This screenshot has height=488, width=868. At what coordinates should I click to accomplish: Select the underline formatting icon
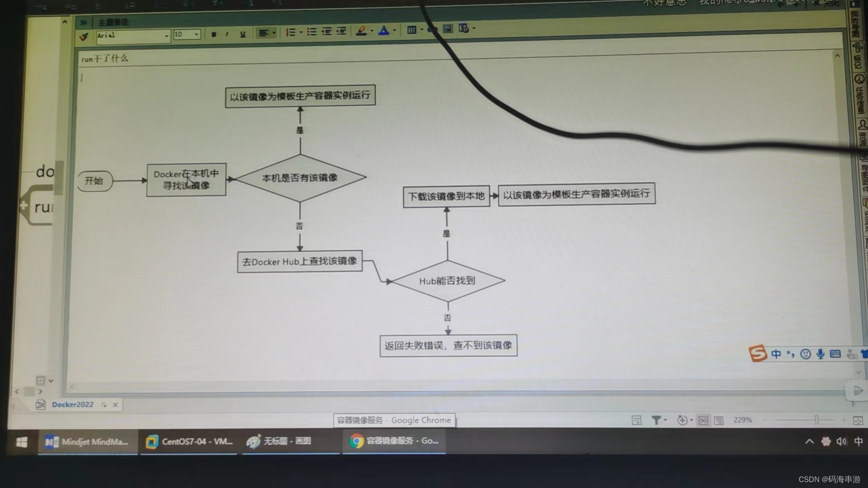click(x=242, y=35)
